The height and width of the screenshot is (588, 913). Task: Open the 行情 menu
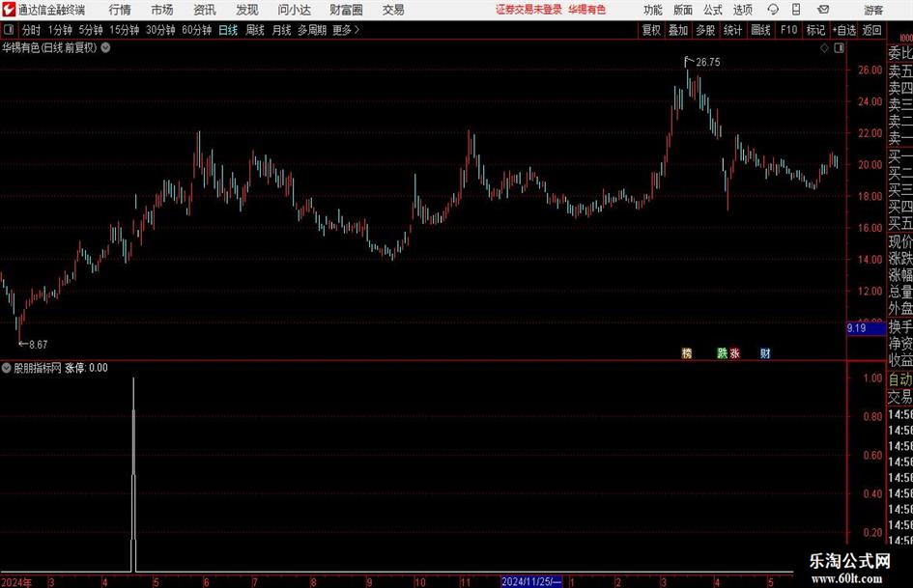point(120,10)
